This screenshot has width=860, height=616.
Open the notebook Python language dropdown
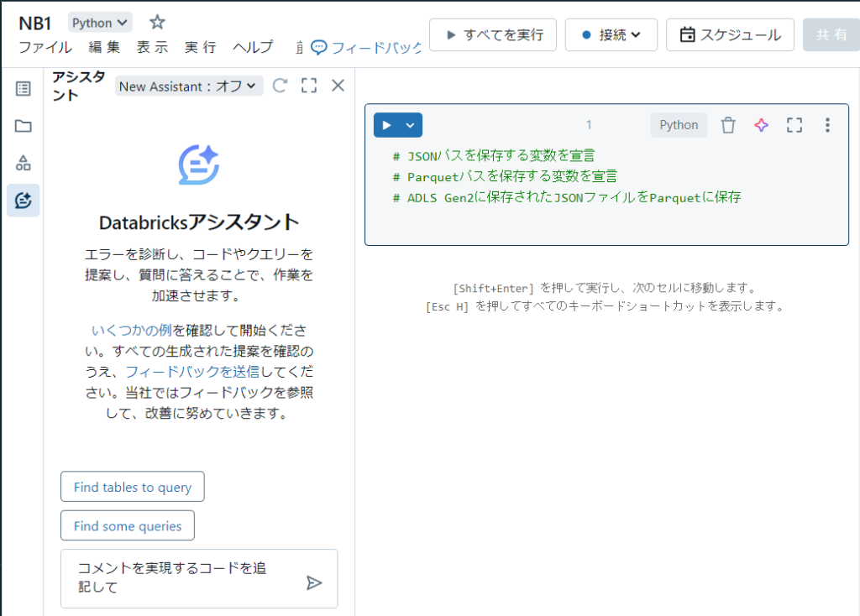tap(100, 23)
